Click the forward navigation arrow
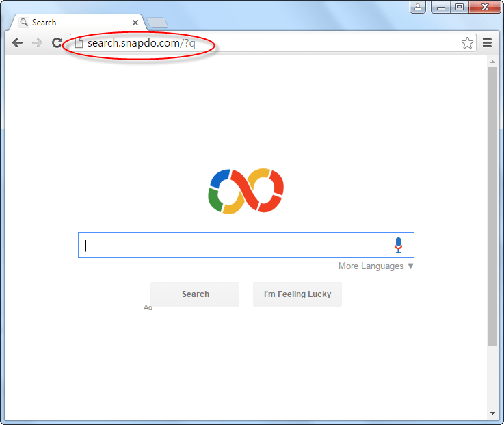The height and width of the screenshot is (425, 504). (x=38, y=43)
